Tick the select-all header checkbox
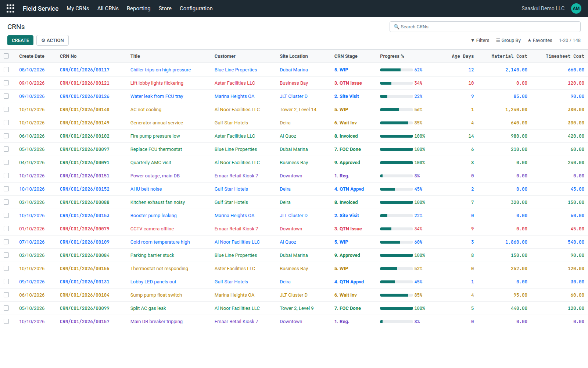 coord(6,56)
